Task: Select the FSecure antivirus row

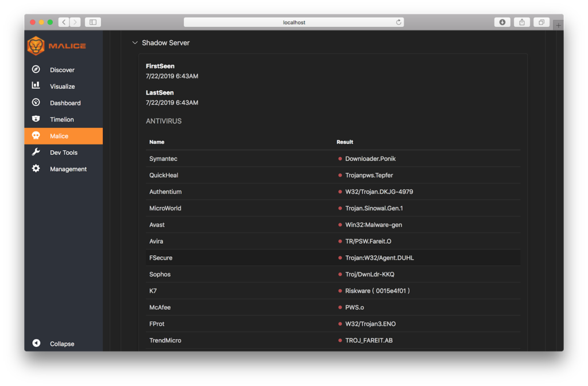Action: point(333,258)
